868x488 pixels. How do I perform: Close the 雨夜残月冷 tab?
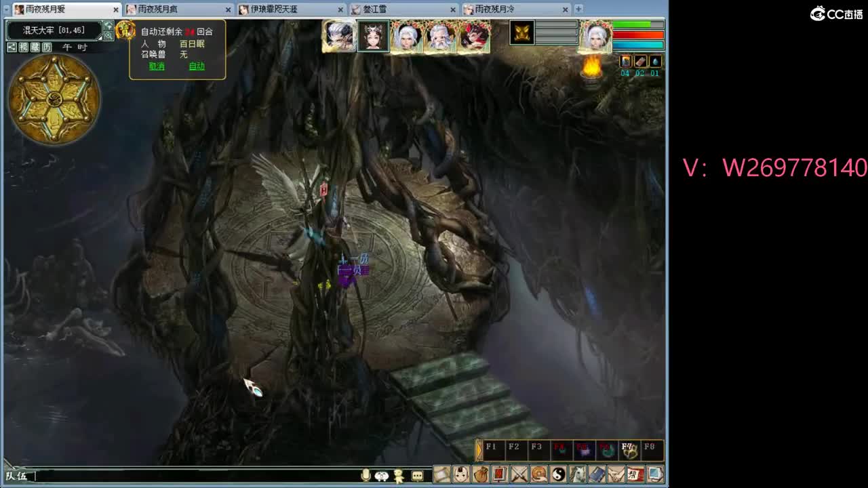pyautogui.click(x=566, y=9)
